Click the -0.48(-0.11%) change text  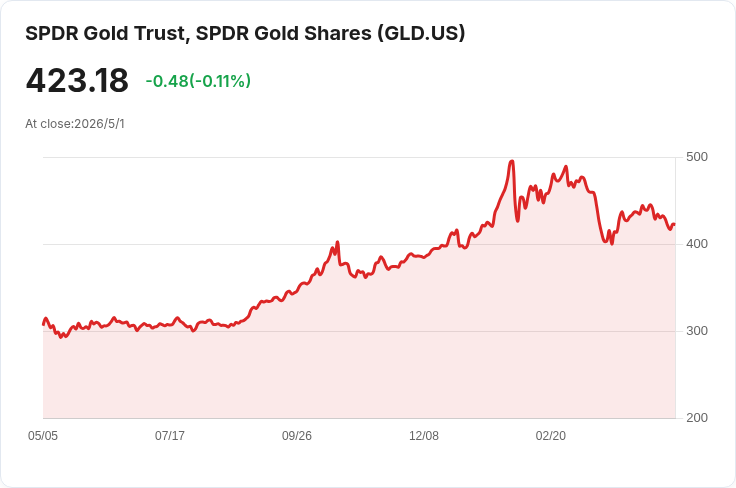pos(198,81)
